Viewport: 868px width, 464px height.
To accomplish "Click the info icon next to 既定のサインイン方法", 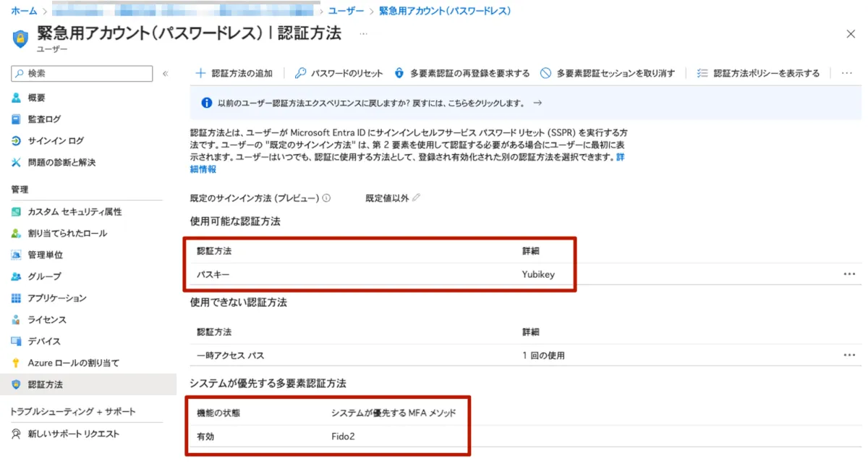I will pyautogui.click(x=327, y=198).
